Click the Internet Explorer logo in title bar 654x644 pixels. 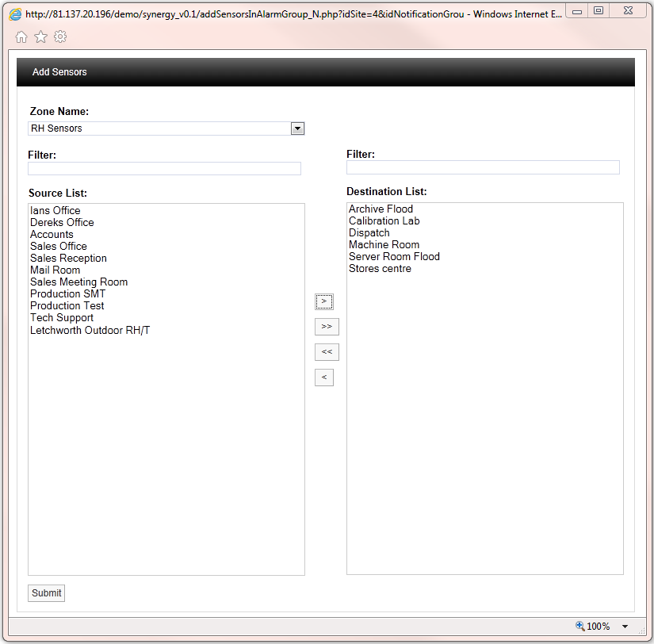pos(15,13)
